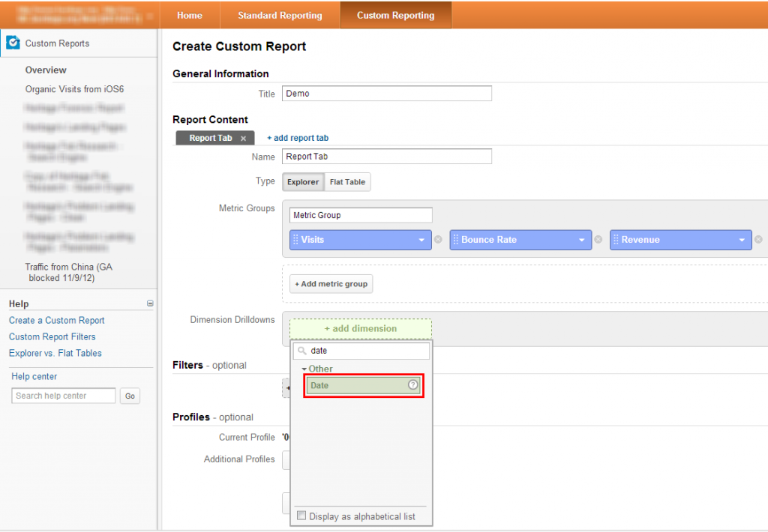Select the Explorer report type
768x532 pixels.
[302, 181]
